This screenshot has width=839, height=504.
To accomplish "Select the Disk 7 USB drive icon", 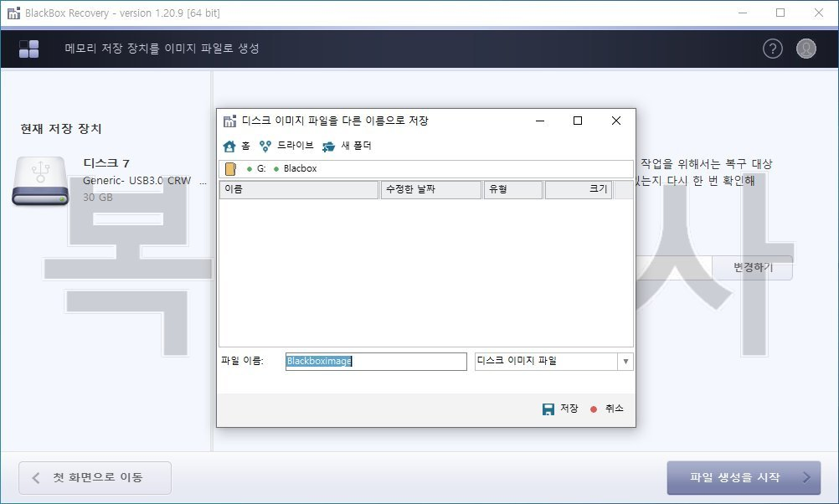I will click(41, 181).
